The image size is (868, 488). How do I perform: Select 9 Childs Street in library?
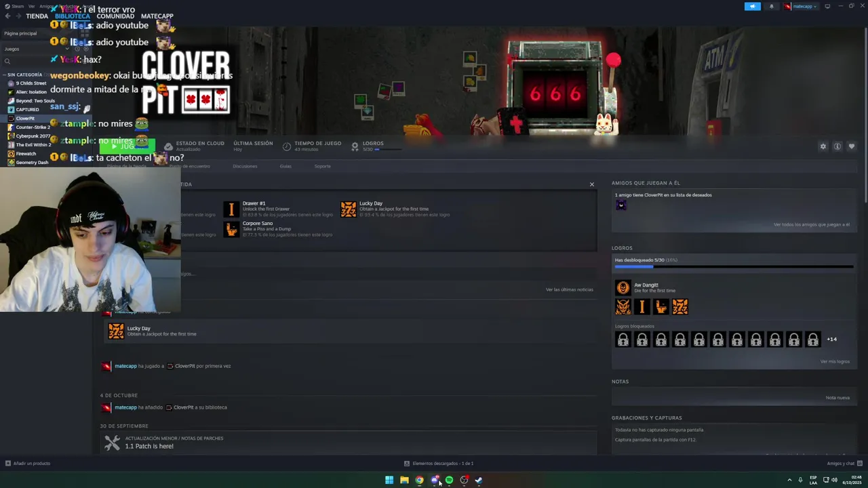tap(31, 83)
